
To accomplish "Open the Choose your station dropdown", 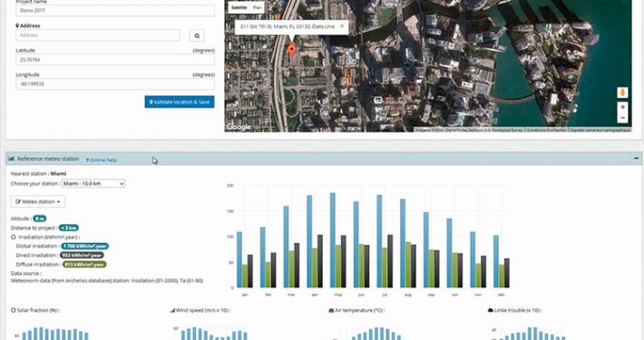I will [x=93, y=183].
